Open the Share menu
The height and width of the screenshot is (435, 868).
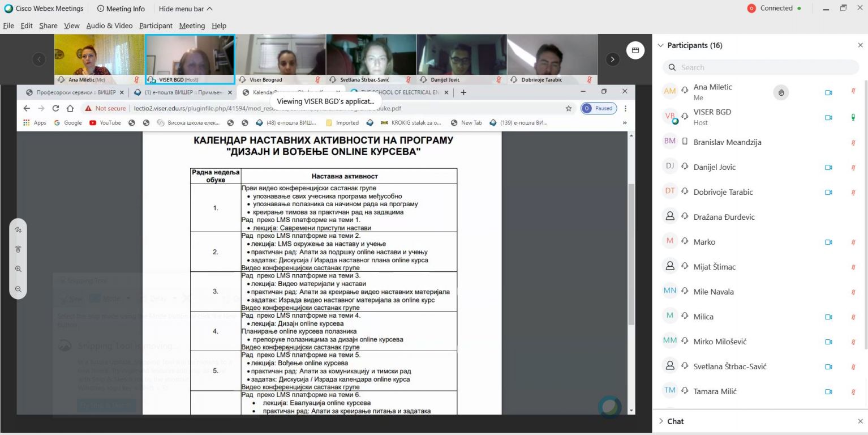pyautogui.click(x=48, y=25)
